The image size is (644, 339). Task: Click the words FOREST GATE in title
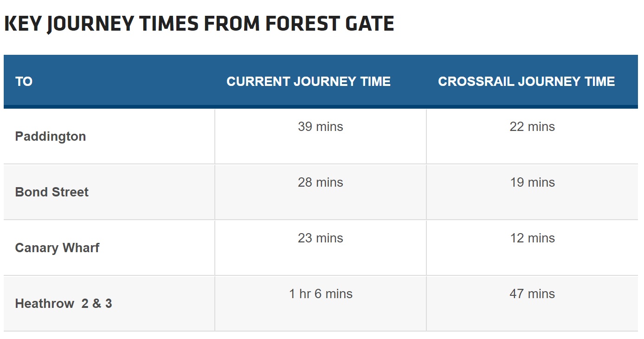click(x=330, y=24)
